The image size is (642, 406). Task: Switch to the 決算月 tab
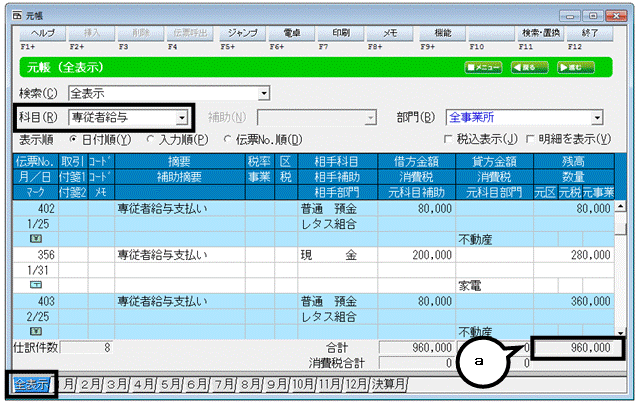(x=388, y=384)
